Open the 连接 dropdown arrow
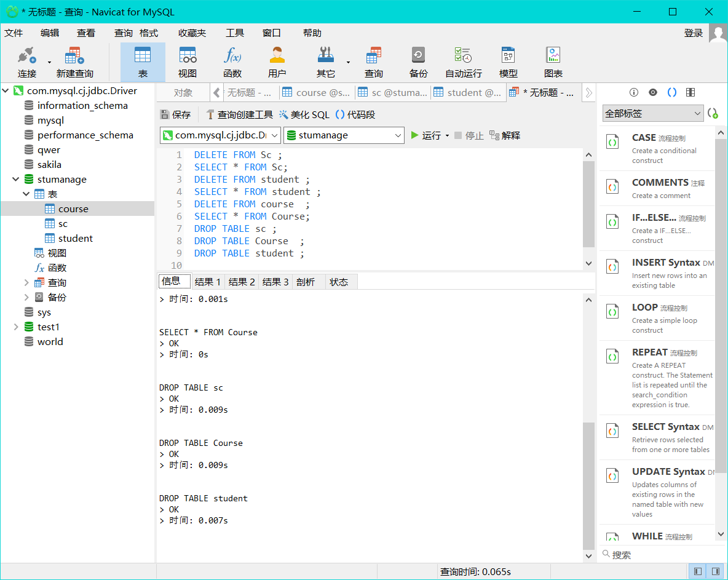This screenshot has width=728, height=580. click(x=49, y=62)
